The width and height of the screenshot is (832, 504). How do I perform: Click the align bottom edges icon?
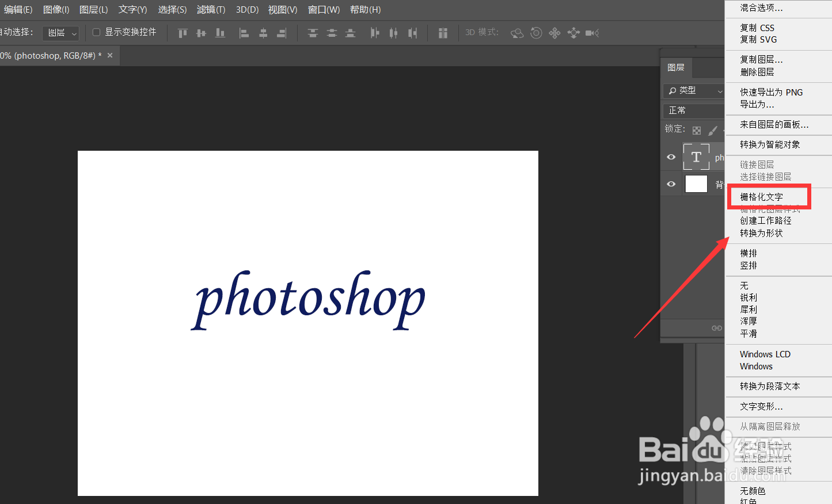[x=220, y=33]
